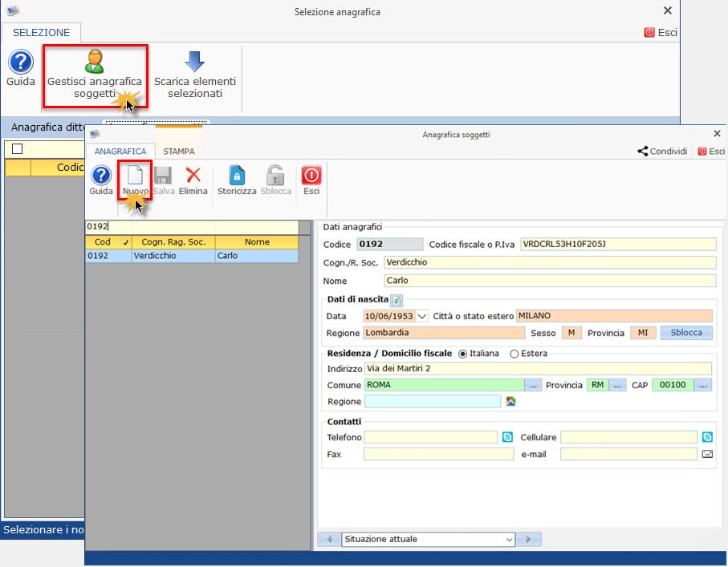The height and width of the screenshot is (567, 728).
Task: Tick the select-all checkbox in Anagrafica ditte grid
Action: pyautogui.click(x=17, y=149)
